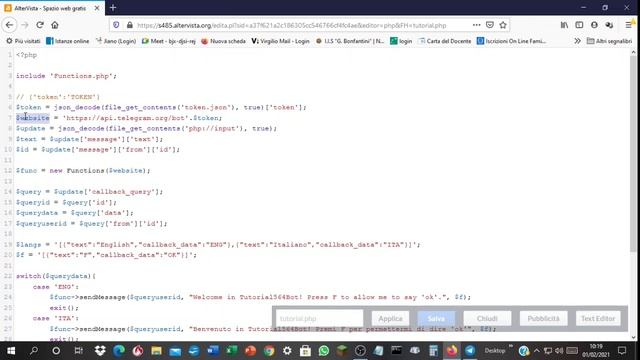Click the include 'Functions.php' line
The width and height of the screenshot is (640, 360).
tap(66, 76)
